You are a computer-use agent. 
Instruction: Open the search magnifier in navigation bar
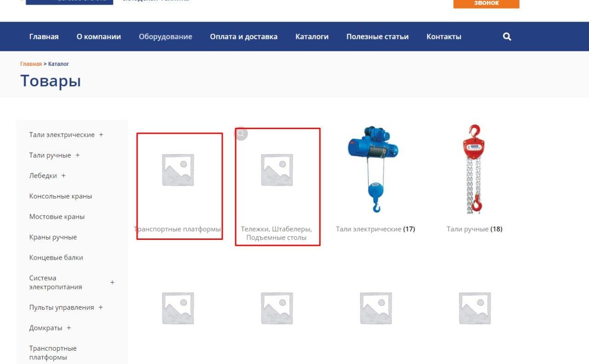(507, 37)
